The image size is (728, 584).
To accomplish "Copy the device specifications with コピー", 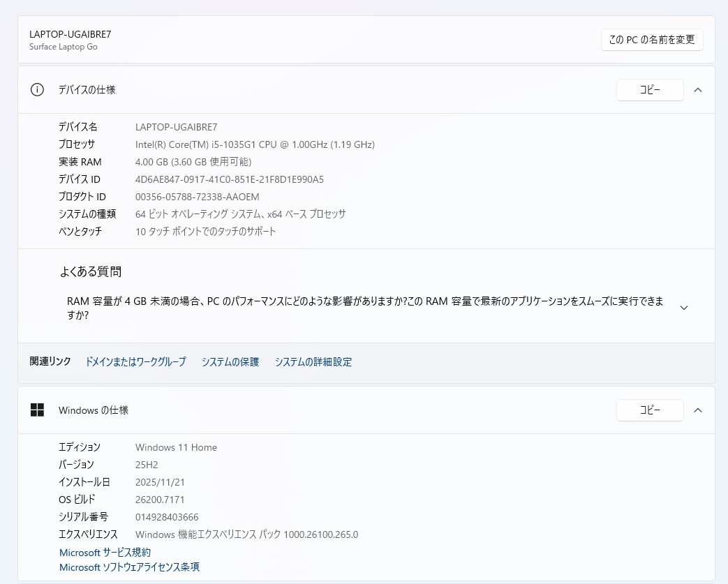I will [x=649, y=90].
